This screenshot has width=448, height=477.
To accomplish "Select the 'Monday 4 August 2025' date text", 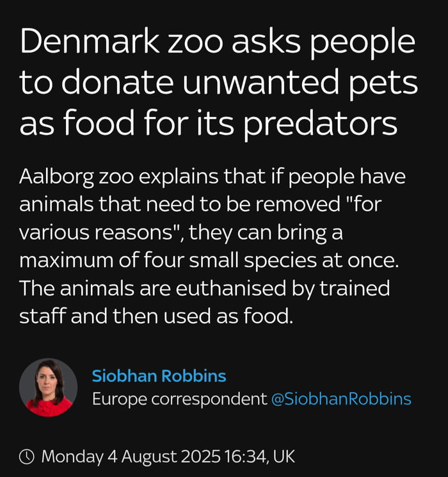I will coord(131,457).
